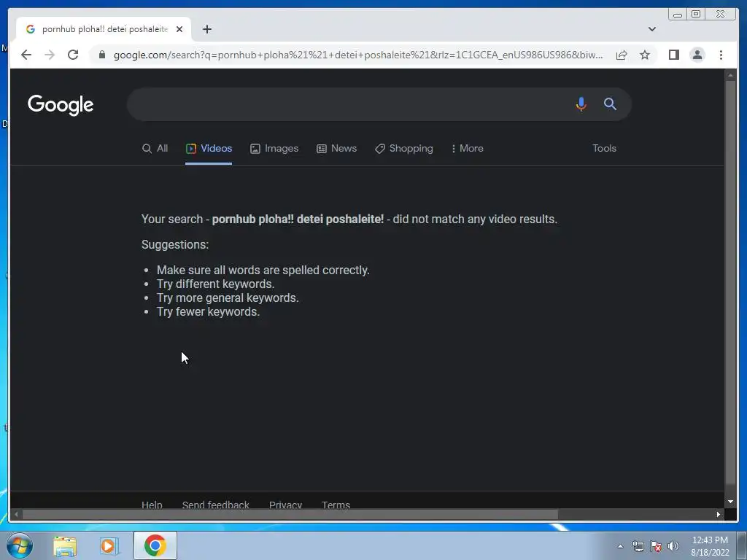The image size is (747, 560).
Task: Open the Chrome profile avatar menu
Action: pos(697,55)
